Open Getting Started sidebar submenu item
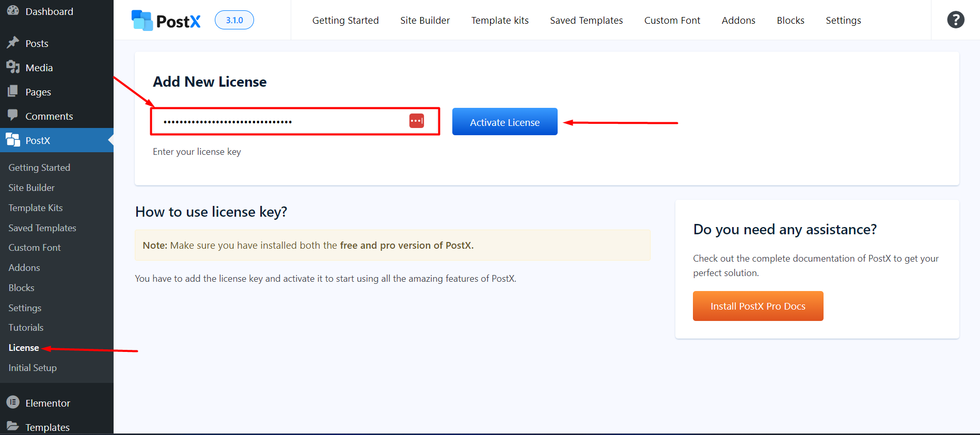The image size is (980, 435). pos(39,167)
